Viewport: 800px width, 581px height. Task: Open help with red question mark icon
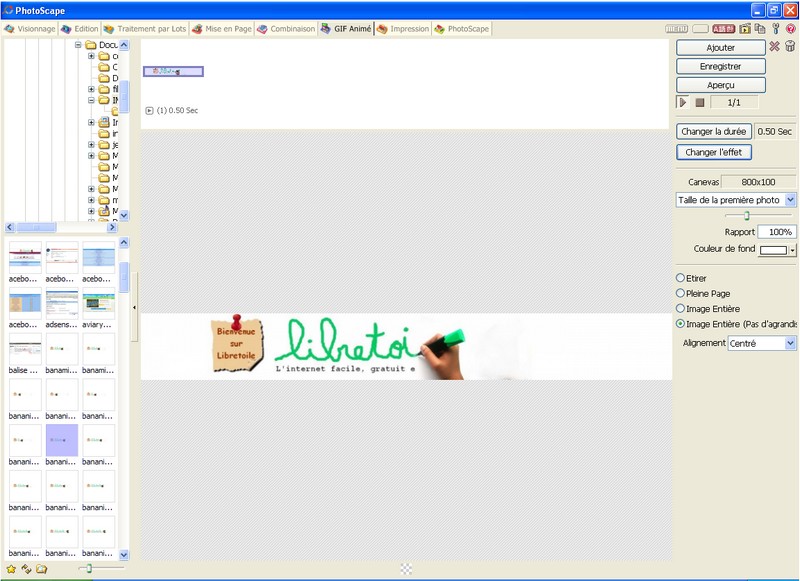790,29
